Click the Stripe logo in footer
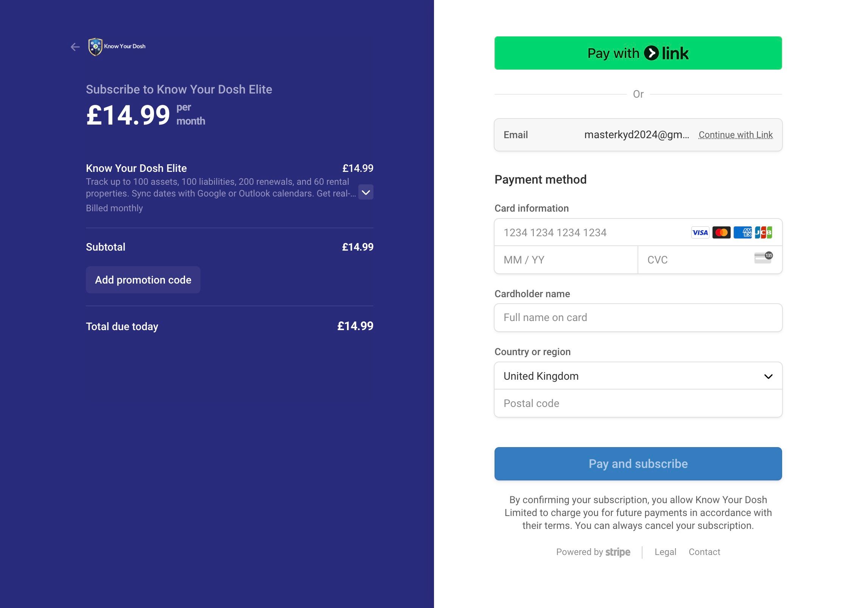The height and width of the screenshot is (608, 868). point(618,552)
